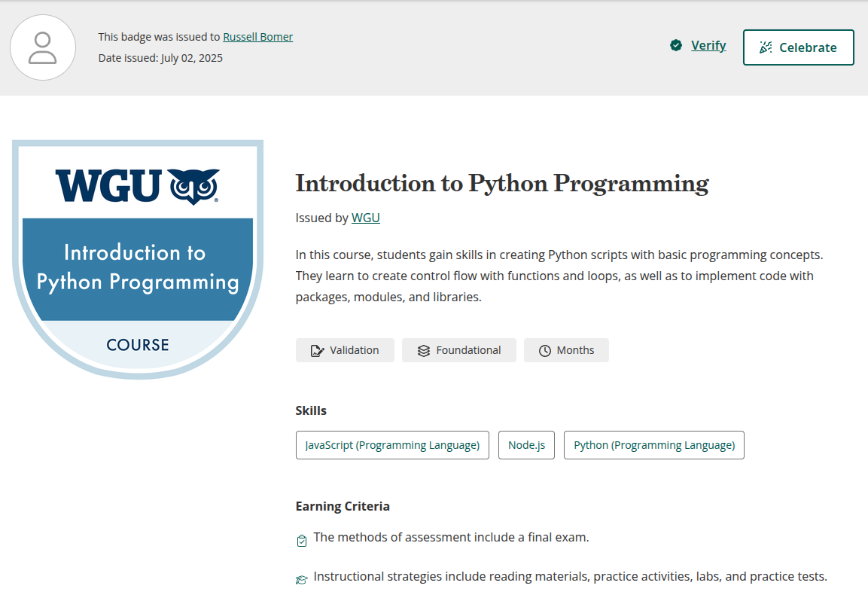Click the clipboard check icon beside final exam

click(x=302, y=541)
